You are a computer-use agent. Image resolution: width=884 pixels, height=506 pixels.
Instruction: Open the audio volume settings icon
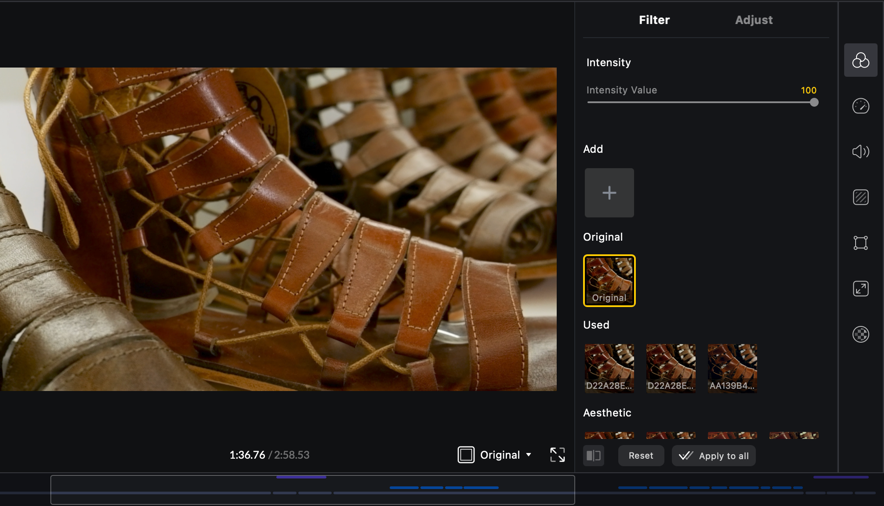(x=860, y=152)
